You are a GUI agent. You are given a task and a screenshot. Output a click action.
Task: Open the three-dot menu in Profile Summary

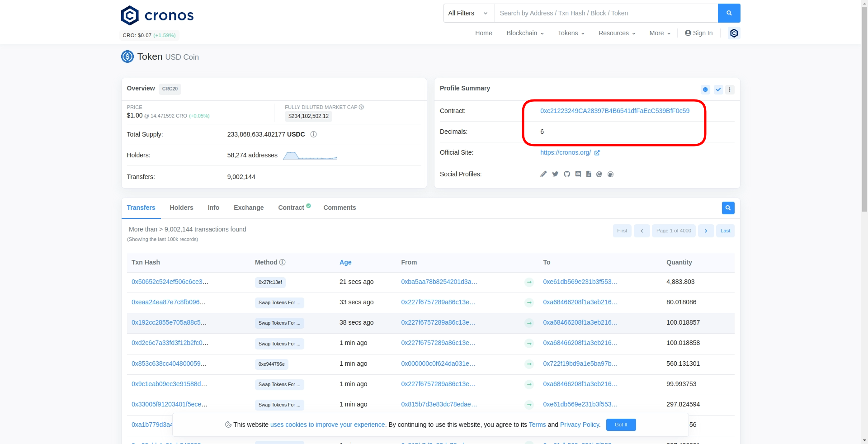[x=730, y=90]
